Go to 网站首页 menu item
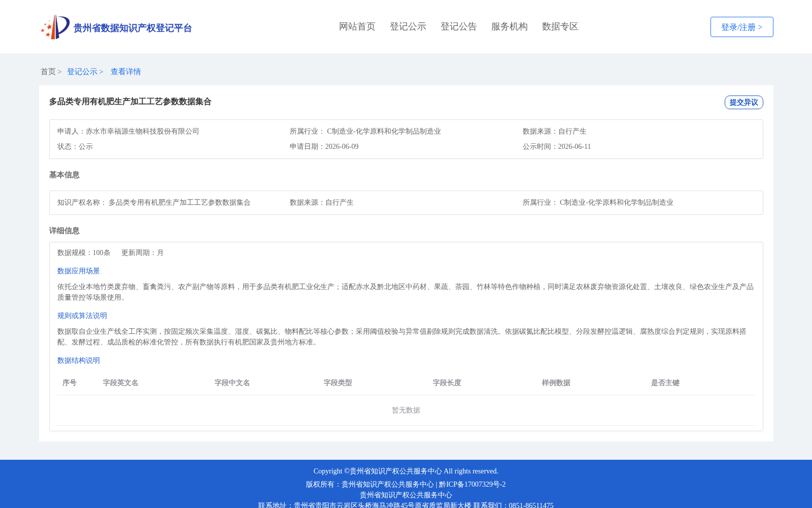Image resolution: width=812 pixels, height=508 pixels. click(x=357, y=26)
